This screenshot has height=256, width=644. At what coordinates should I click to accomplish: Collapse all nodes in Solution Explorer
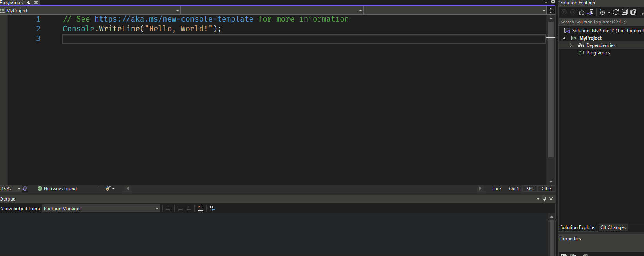(624, 12)
